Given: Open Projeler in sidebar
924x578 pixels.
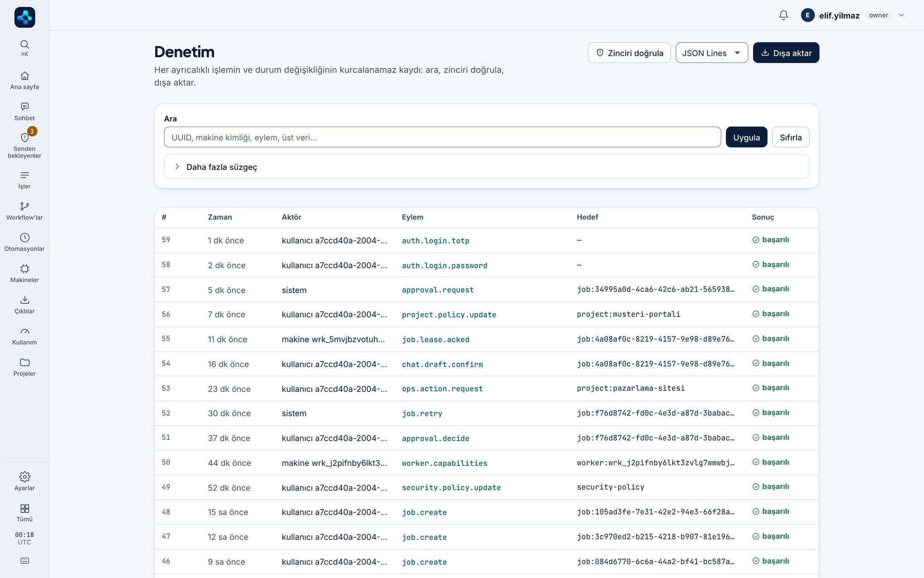Looking at the screenshot, I should (x=24, y=367).
